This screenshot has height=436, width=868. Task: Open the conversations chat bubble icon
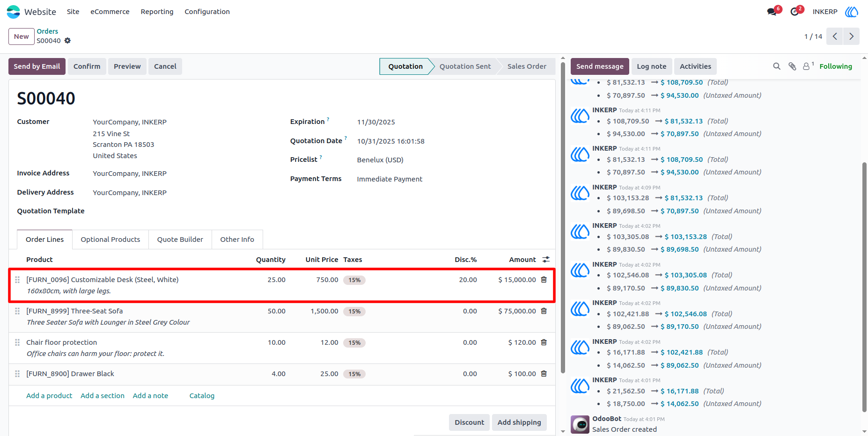(772, 12)
